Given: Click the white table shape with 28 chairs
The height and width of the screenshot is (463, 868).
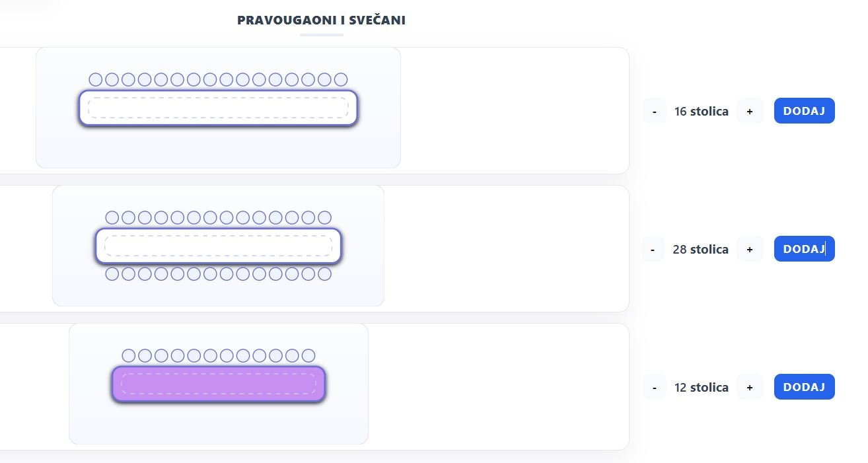Looking at the screenshot, I should pyautogui.click(x=218, y=246).
